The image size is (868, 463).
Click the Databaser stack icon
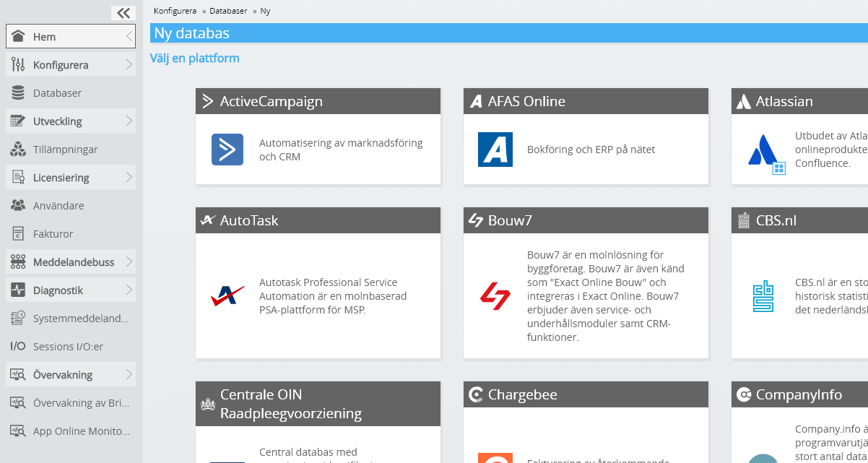[x=19, y=92]
